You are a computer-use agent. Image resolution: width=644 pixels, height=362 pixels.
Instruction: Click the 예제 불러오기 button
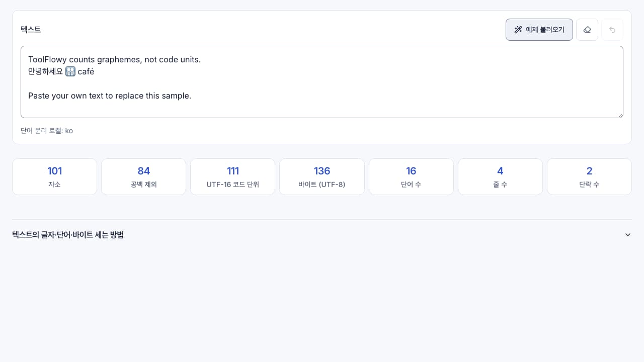539,30
